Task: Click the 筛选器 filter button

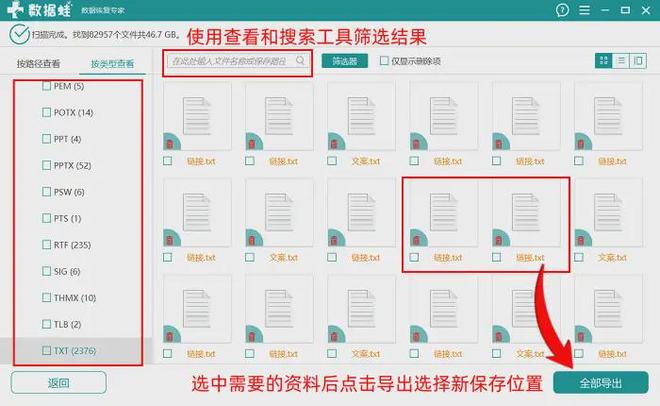Action: pos(345,61)
